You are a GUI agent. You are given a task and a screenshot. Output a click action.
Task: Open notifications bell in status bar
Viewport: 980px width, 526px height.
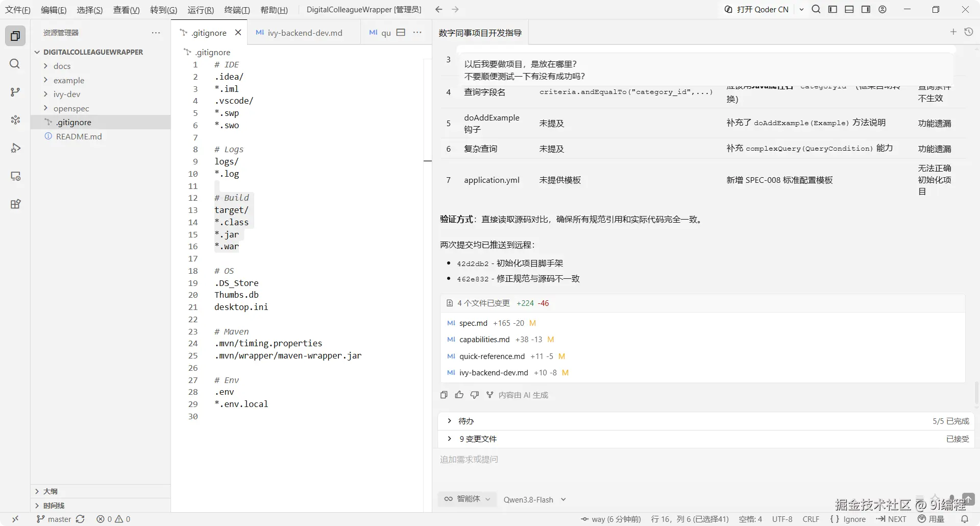coord(965,519)
